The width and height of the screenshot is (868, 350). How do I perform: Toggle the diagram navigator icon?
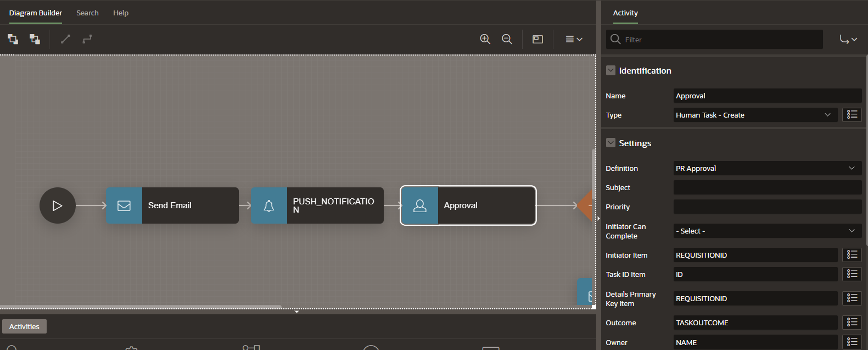(x=538, y=39)
